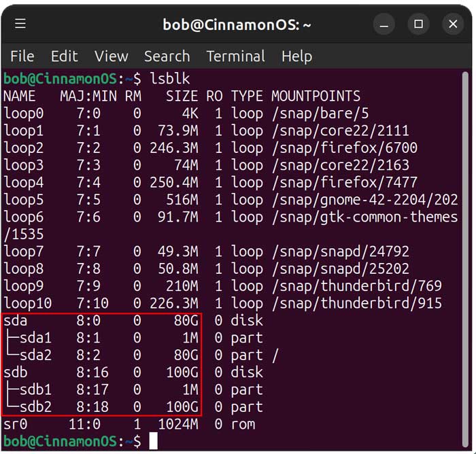The width and height of the screenshot is (476, 454).
Task: Click the NAME column header
Action: click(20, 97)
